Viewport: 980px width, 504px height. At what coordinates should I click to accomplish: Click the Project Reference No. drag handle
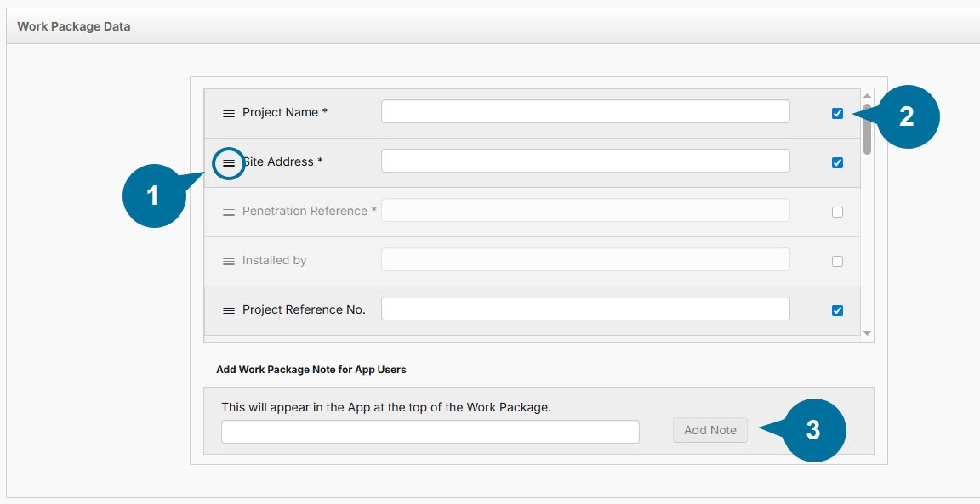(228, 310)
